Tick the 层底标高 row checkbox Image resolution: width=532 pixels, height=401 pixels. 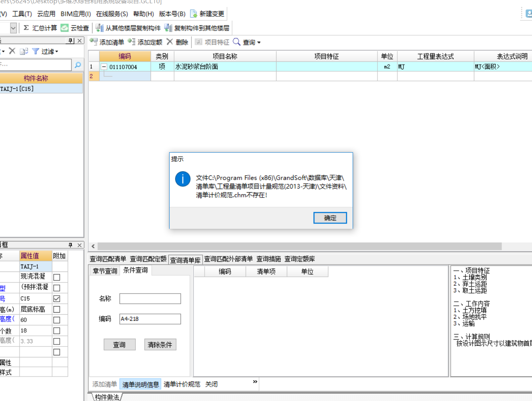coord(57,309)
